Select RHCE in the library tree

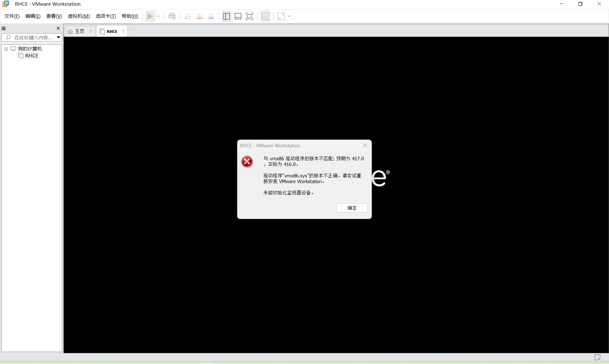click(32, 56)
